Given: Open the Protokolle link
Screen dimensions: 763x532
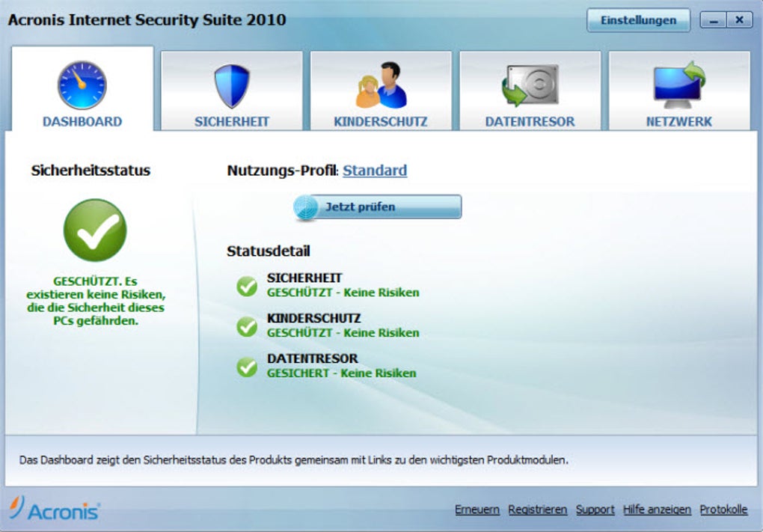Looking at the screenshot, I should pos(723,509).
